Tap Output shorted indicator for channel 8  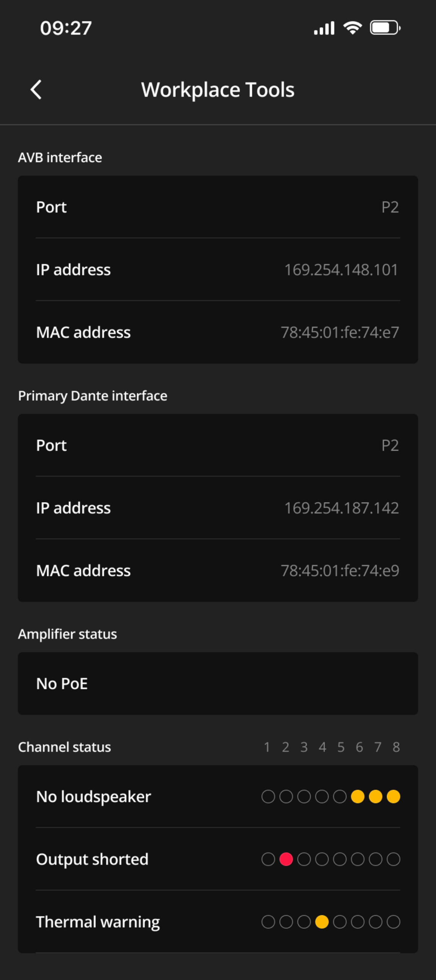pos(393,859)
